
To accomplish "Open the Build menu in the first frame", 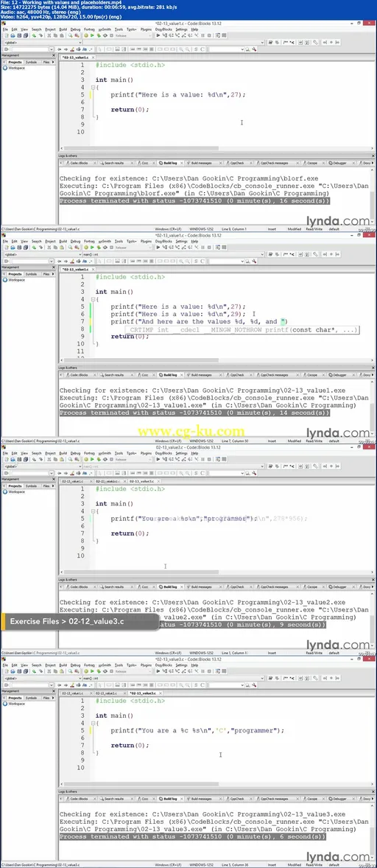I will 63,29.
